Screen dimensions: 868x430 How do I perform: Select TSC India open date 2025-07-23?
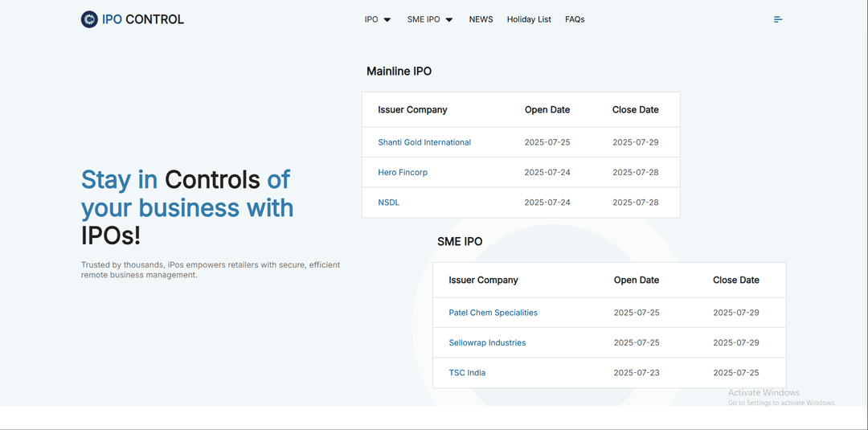click(636, 373)
